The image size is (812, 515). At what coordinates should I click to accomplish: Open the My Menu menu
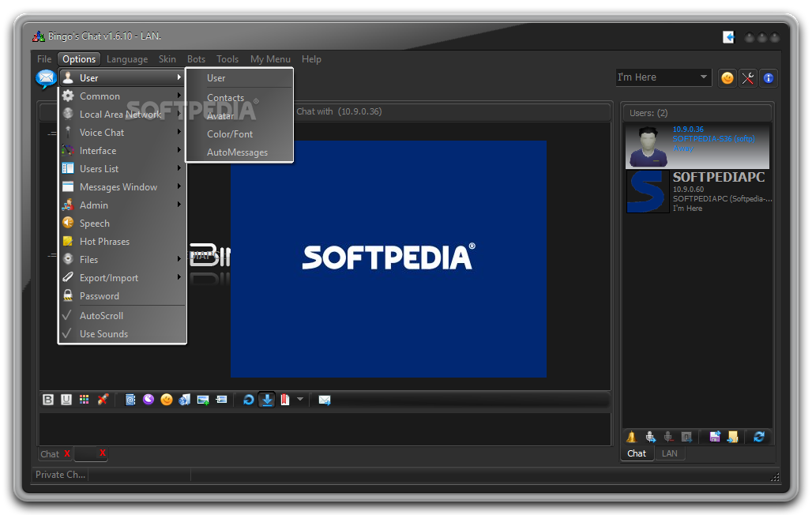(x=270, y=59)
